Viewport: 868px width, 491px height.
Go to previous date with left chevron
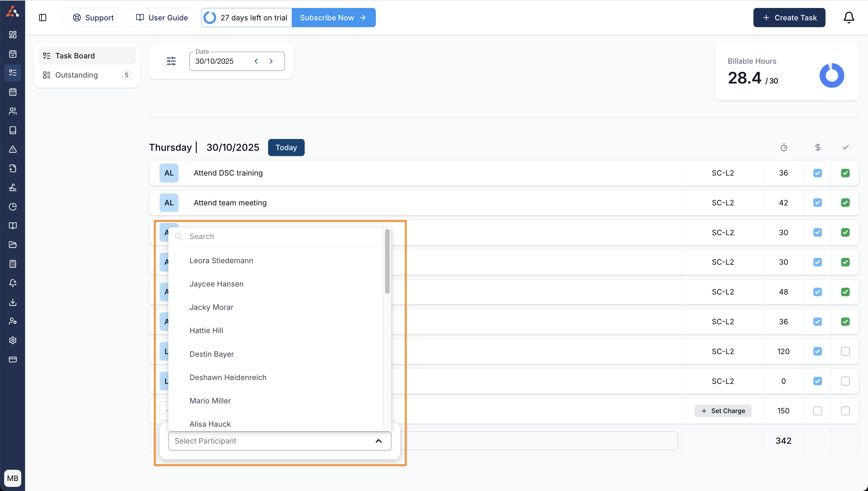[256, 61]
